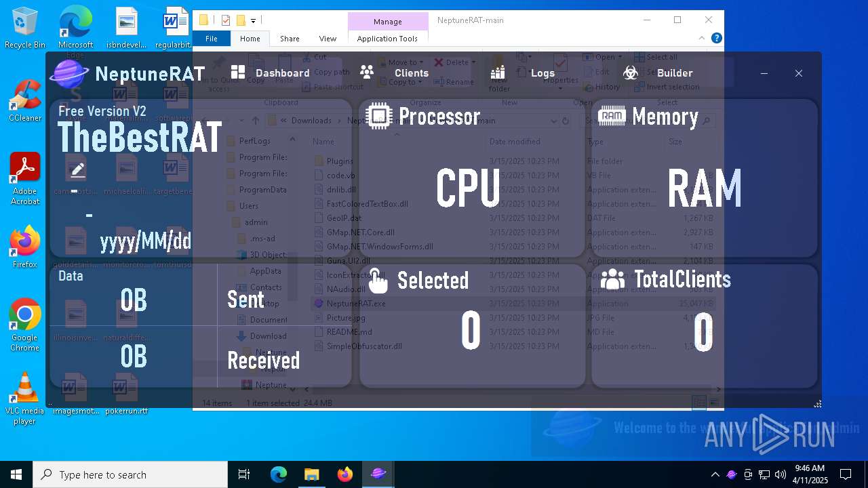Screen dimensions: 868x488
Task: Click the TotalClients group icon
Action: [x=612, y=279]
